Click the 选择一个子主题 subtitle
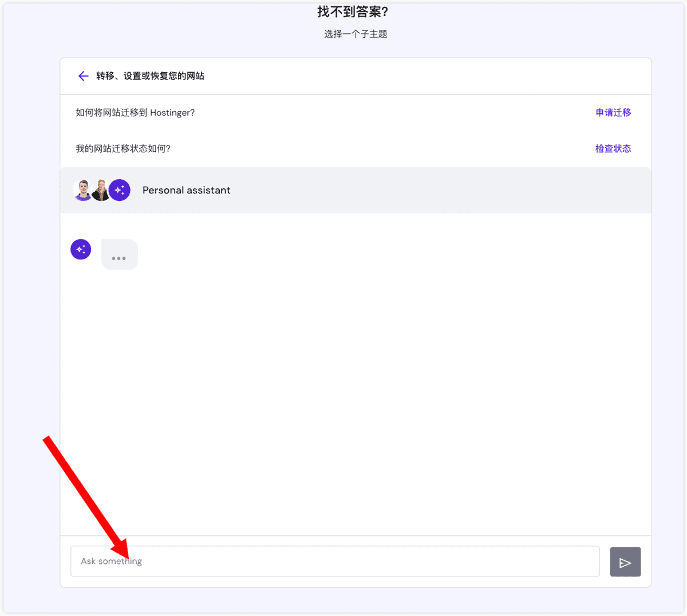Screen dimensions: 687x616 coord(356,34)
